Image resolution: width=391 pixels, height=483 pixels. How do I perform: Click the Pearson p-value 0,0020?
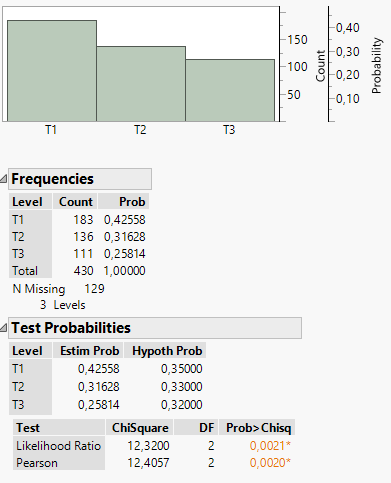pyautogui.click(x=270, y=463)
